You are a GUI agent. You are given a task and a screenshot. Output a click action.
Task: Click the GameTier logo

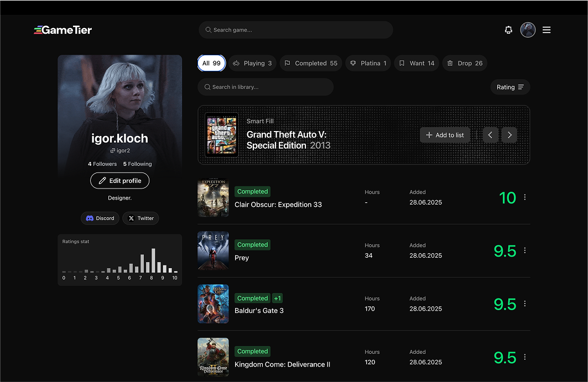coord(63,30)
